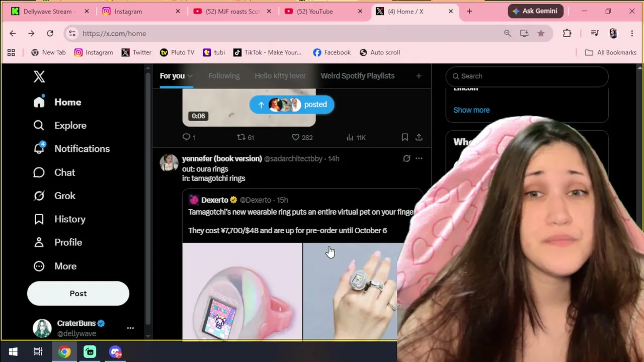Switch to the Hello kitty lover tab
644x362 pixels.
click(280, 76)
